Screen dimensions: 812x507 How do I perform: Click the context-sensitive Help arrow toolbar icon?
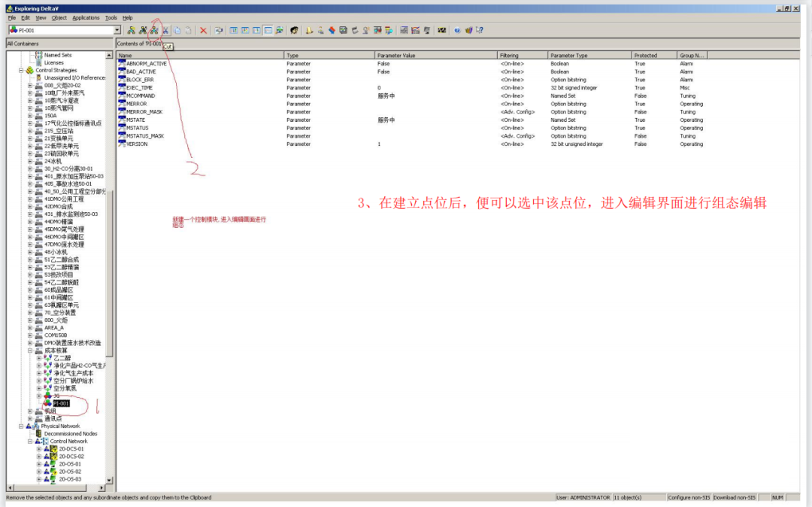pos(479,30)
